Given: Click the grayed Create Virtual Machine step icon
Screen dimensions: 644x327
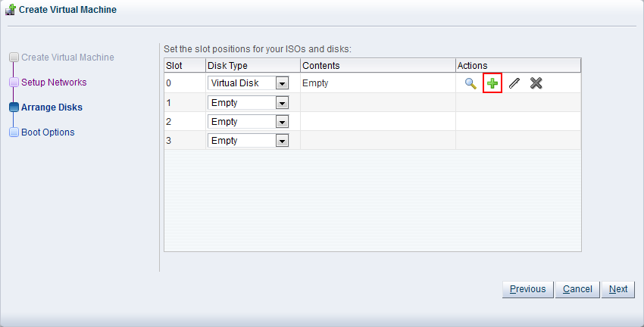Looking at the screenshot, I should click(14, 58).
